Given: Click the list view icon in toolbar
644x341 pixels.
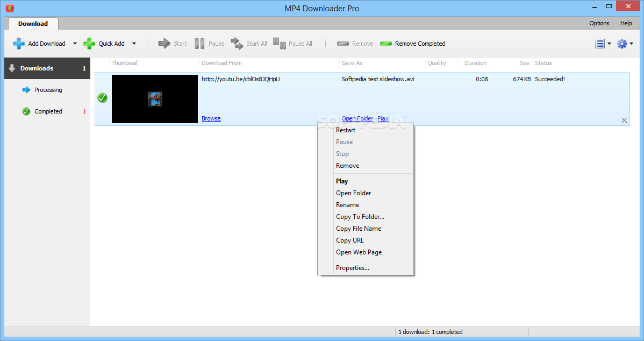Looking at the screenshot, I should [x=599, y=44].
